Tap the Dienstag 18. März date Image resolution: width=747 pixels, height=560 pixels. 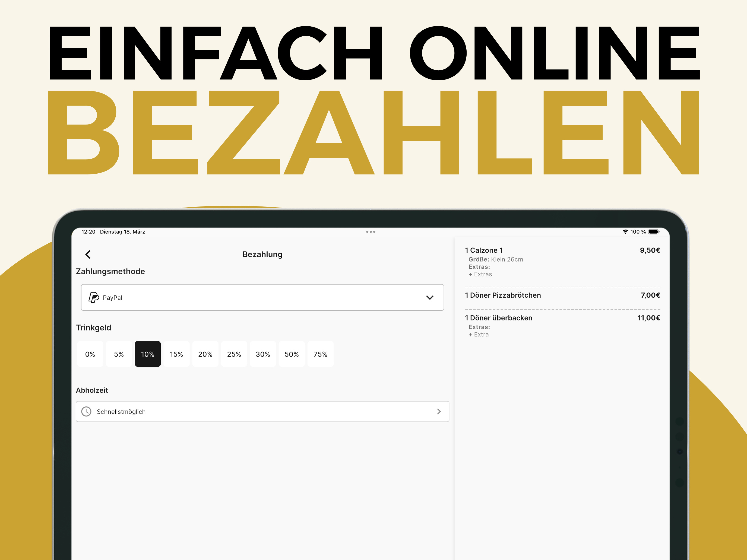(x=123, y=232)
